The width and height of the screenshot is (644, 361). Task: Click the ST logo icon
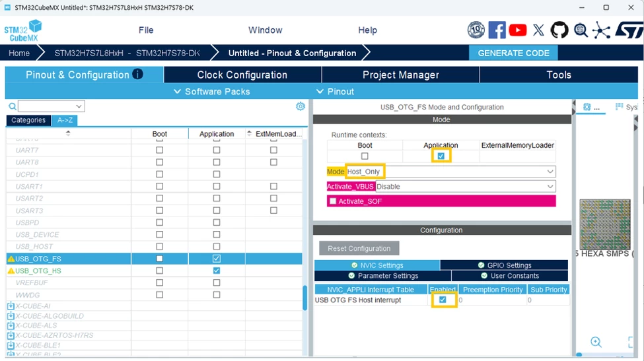point(628,30)
